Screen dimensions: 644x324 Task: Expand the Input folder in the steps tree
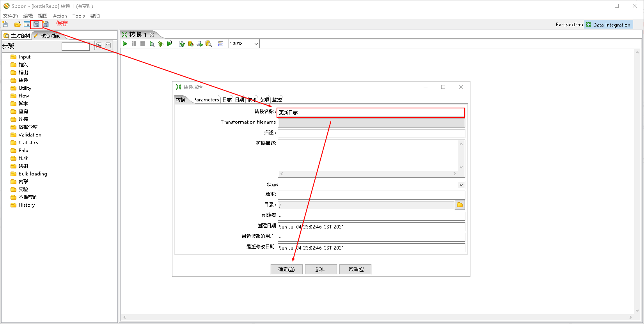[x=20, y=57]
